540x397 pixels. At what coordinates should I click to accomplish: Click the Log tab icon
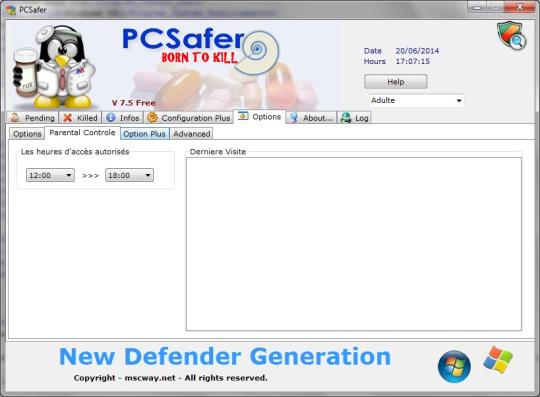click(x=346, y=118)
